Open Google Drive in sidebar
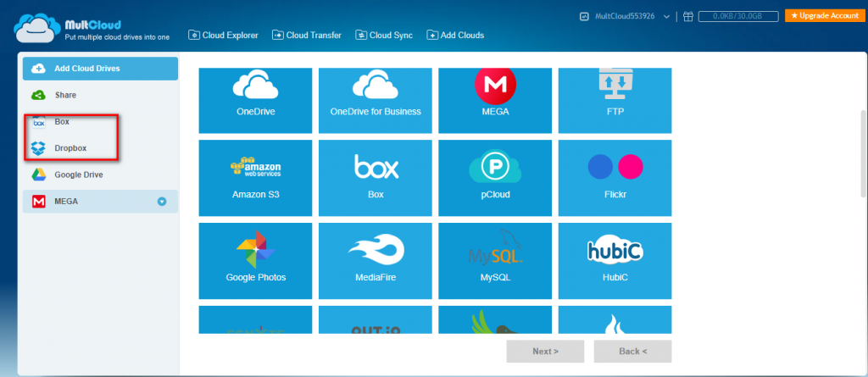The width and height of the screenshot is (868, 377). 100,175
